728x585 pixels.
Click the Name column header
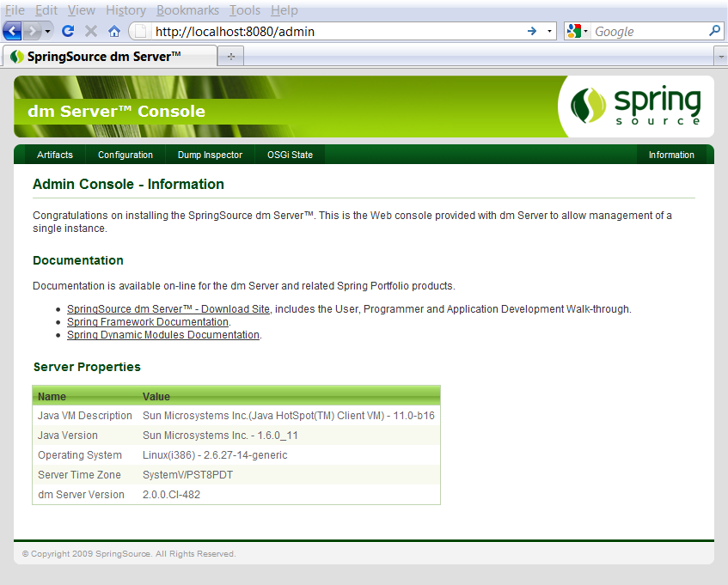click(x=52, y=397)
